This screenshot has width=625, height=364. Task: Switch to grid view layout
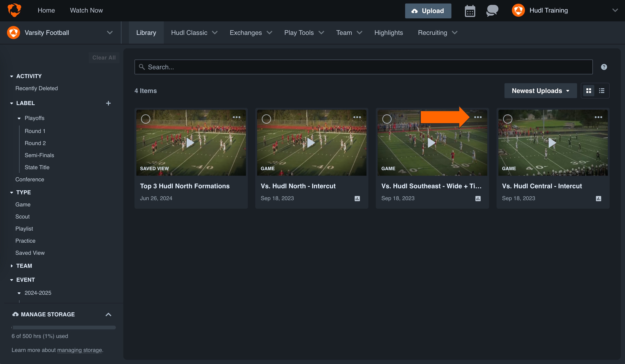589,91
